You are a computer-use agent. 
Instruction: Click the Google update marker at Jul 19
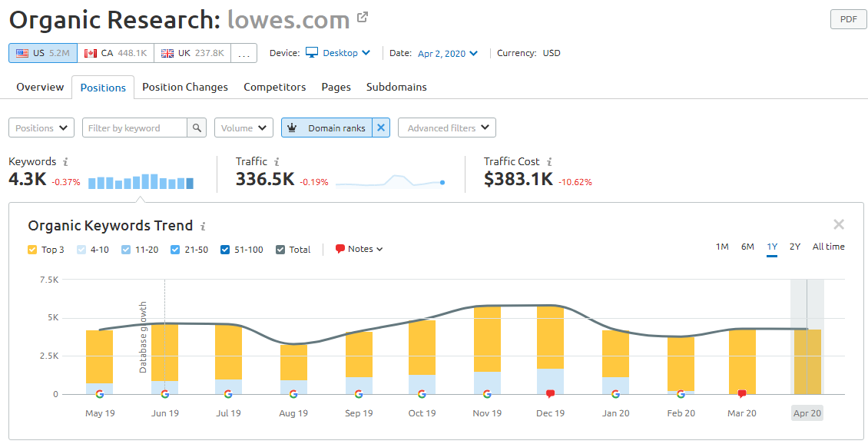(x=228, y=394)
